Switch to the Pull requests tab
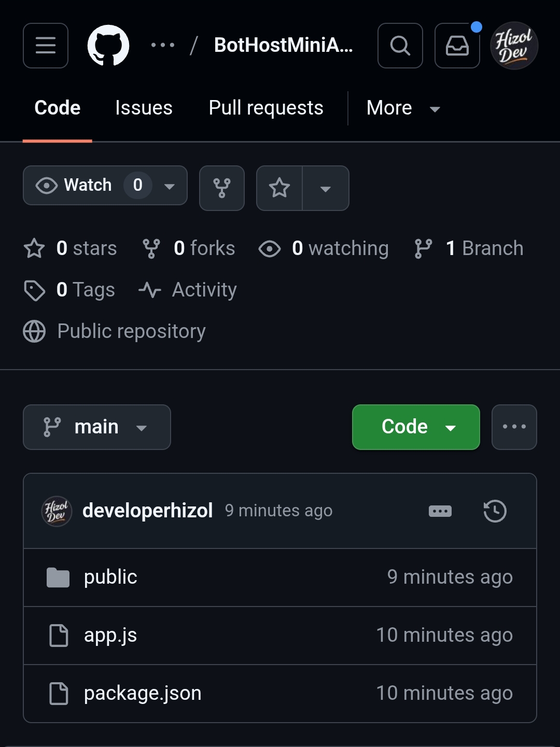This screenshot has height=747, width=560. click(265, 108)
